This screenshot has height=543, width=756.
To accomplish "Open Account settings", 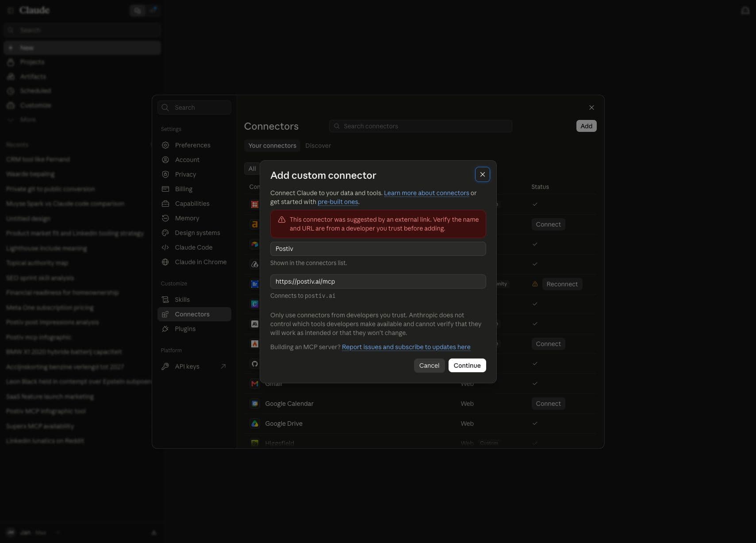I will 194,160.
